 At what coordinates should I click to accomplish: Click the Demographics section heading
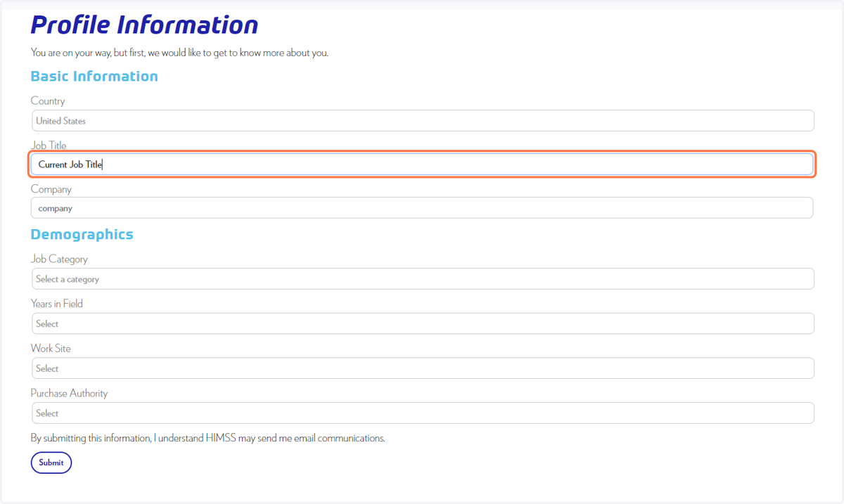(82, 234)
